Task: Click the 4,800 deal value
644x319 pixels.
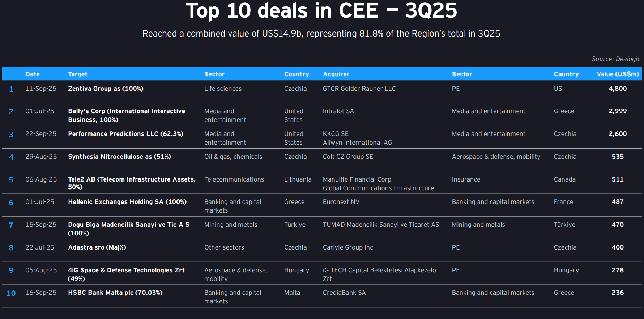Action: click(617, 89)
